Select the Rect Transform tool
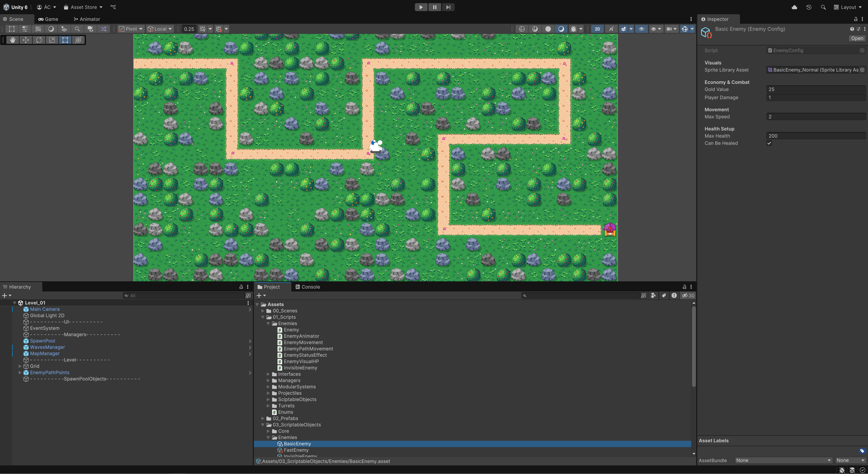868x474 pixels. 65,40
